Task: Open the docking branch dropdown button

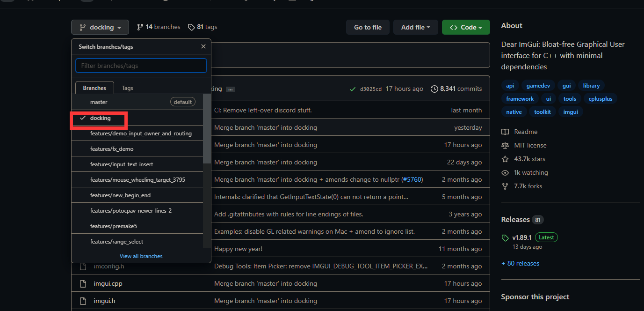Action: [x=100, y=27]
